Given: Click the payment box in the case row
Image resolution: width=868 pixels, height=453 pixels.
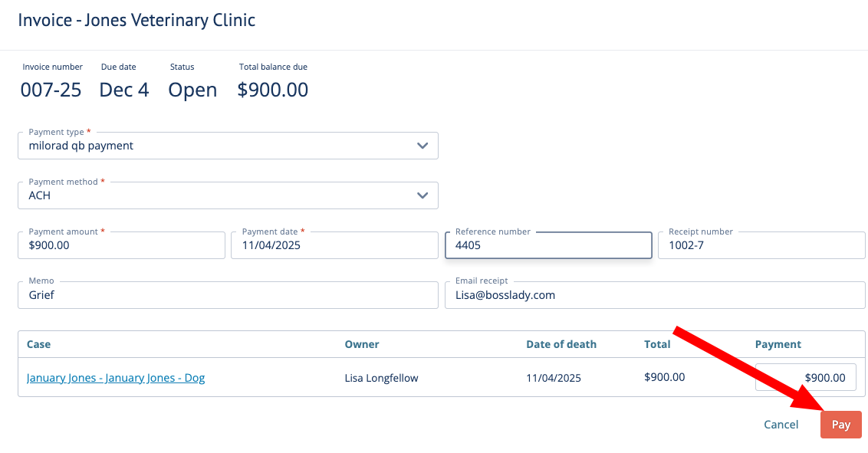Looking at the screenshot, I should pyautogui.click(x=805, y=377).
